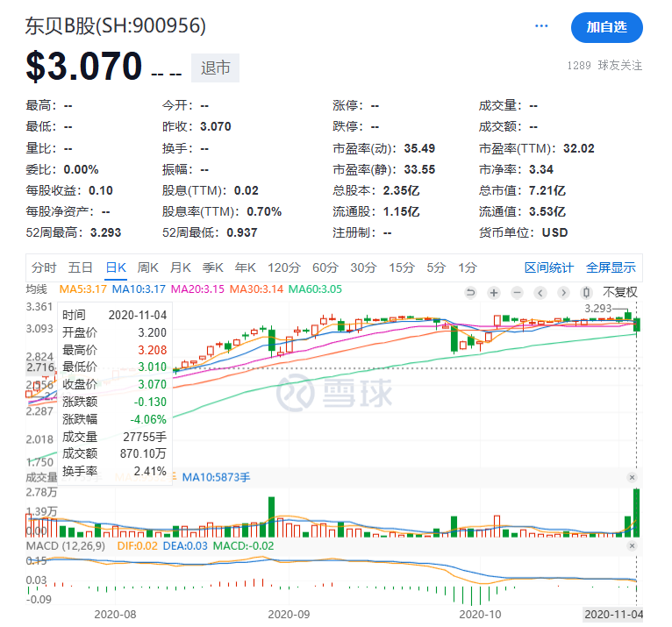Select the 季K tab

pos(213,267)
